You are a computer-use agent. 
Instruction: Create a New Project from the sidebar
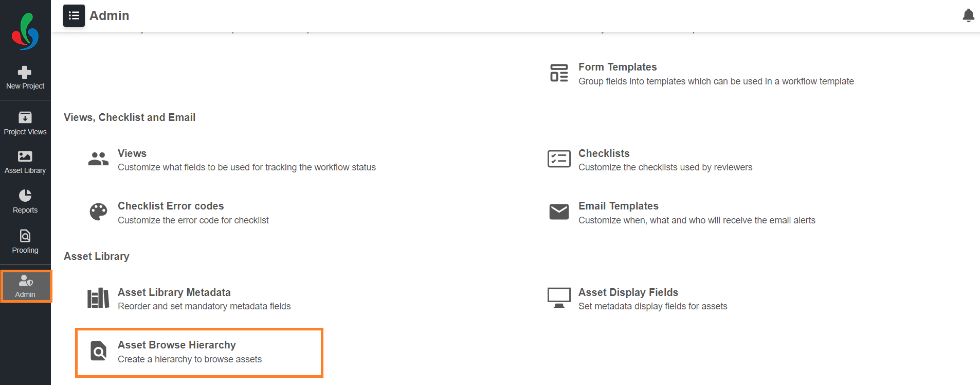pos(25,78)
